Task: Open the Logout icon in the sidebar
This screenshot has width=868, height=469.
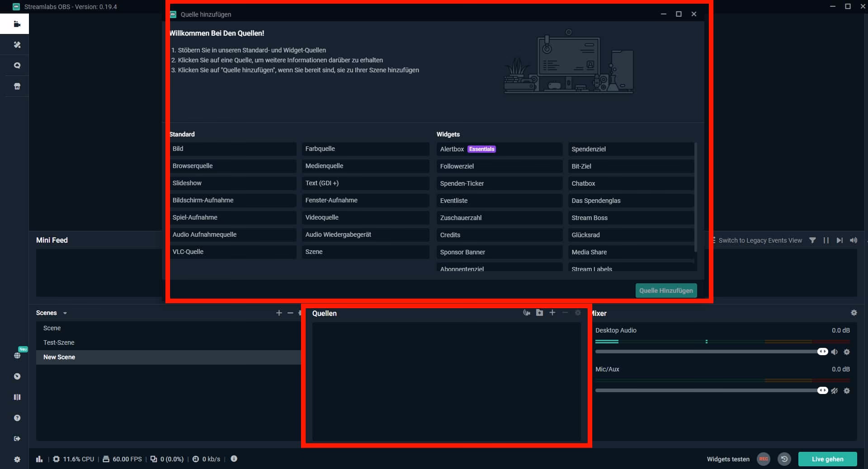Action: tap(17, 438)
